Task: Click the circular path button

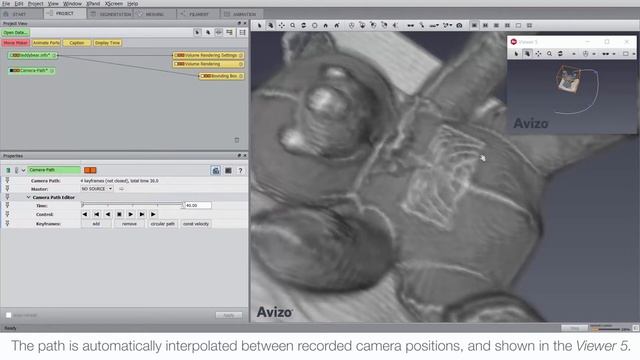Action: 162,224
